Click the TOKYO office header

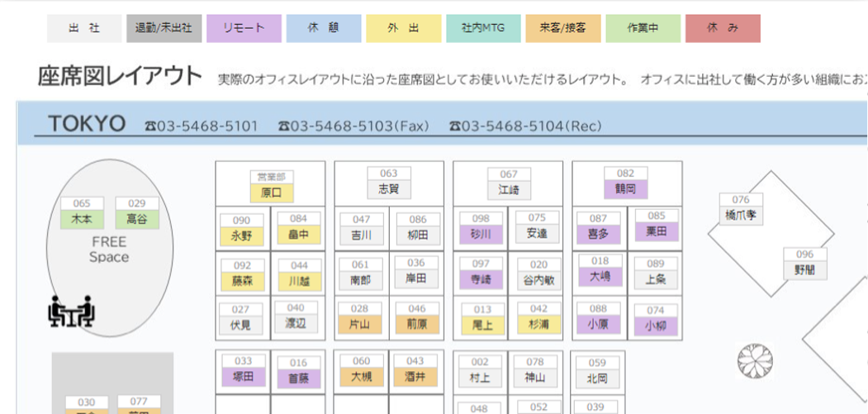click(x=87, y=124)
